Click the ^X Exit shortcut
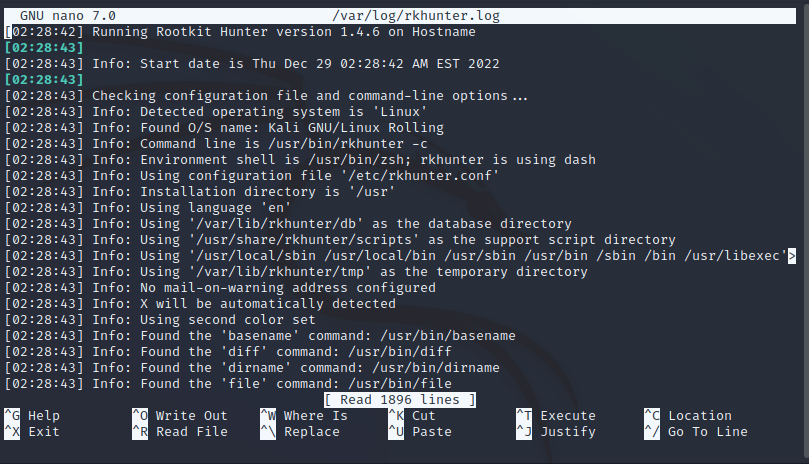The height and width of the screenshot is (464, 809). coord(33,432)
